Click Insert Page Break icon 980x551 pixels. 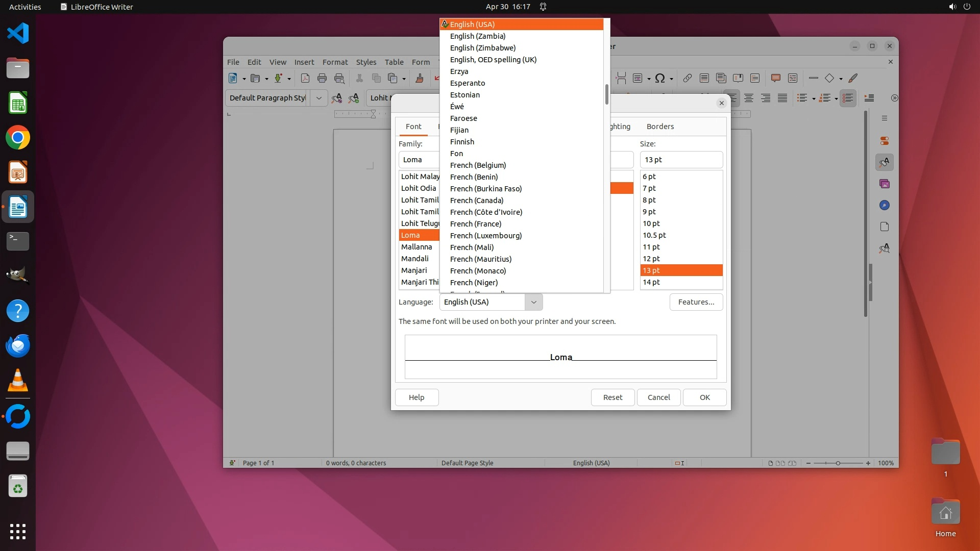click(621, 78)
